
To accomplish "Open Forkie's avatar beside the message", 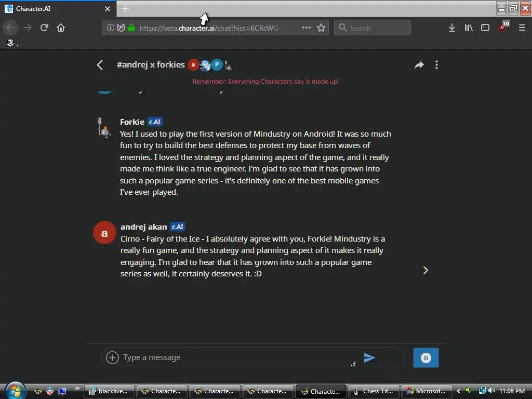I will (x=104, y=128).
